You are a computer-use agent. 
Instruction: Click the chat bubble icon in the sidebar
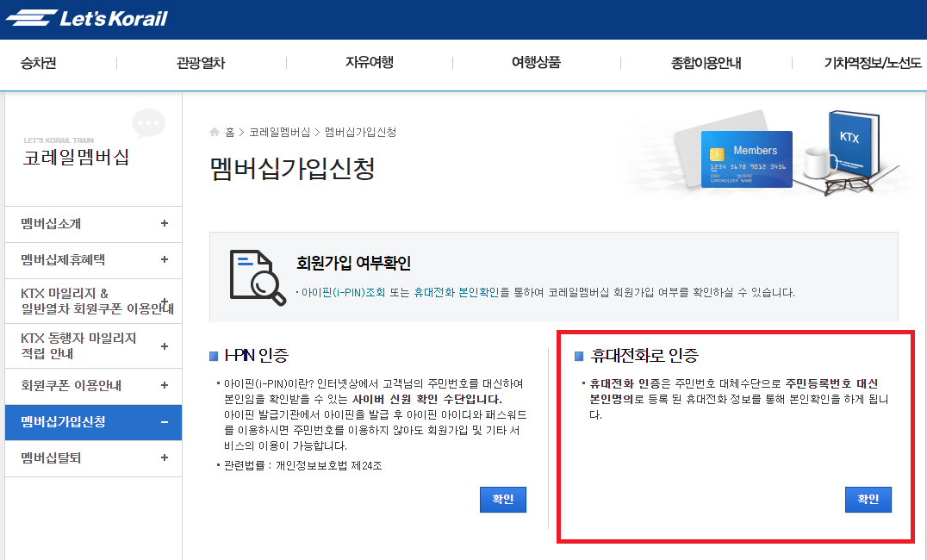(148, 123)
